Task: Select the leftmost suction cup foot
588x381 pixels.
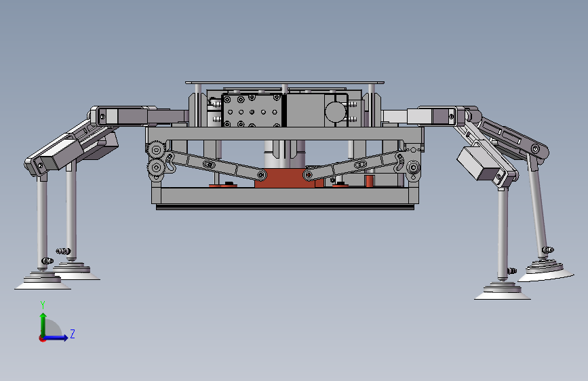Action: (x=42, y=281)
